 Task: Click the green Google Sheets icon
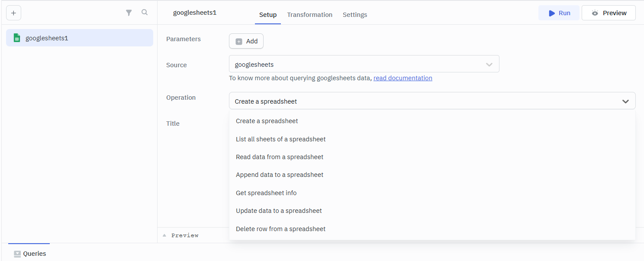pyautogui.click(x=17, y=38)
